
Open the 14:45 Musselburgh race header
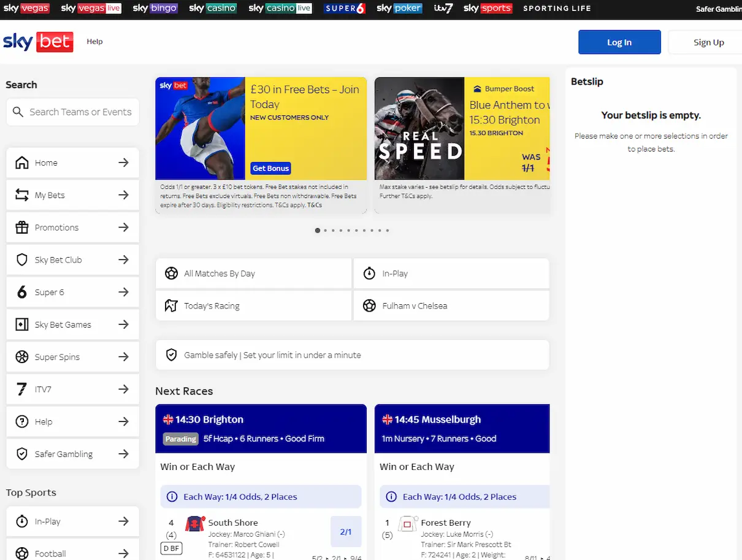462,428
